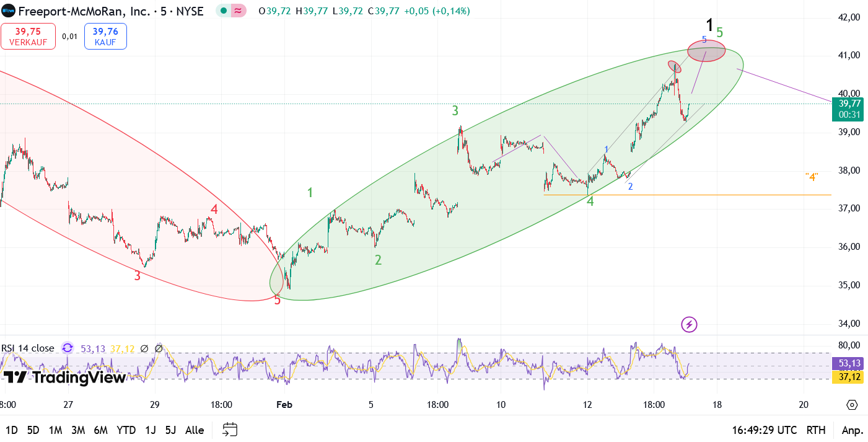Click the 53,13 RSI axis label
Viewport: 868px width, 442px height.
[x=847, y=363]
